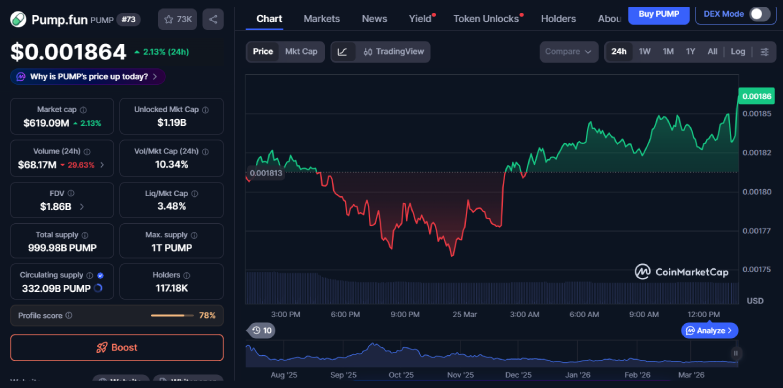Click the Pump.fun logo icon

(x=18, y=19)
